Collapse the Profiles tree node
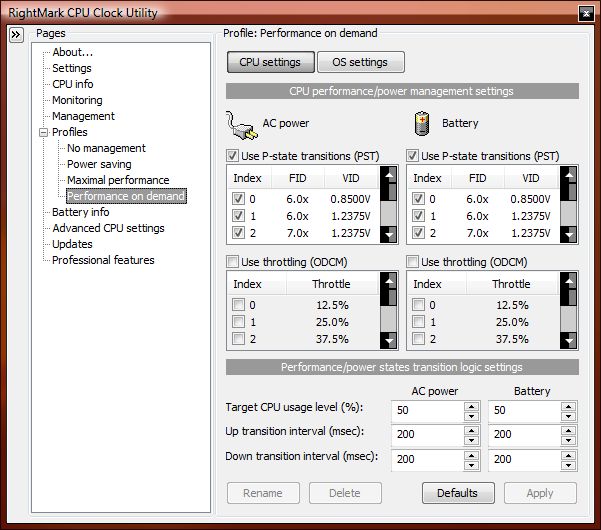This screenshot has height=530, width=601. 44,133
